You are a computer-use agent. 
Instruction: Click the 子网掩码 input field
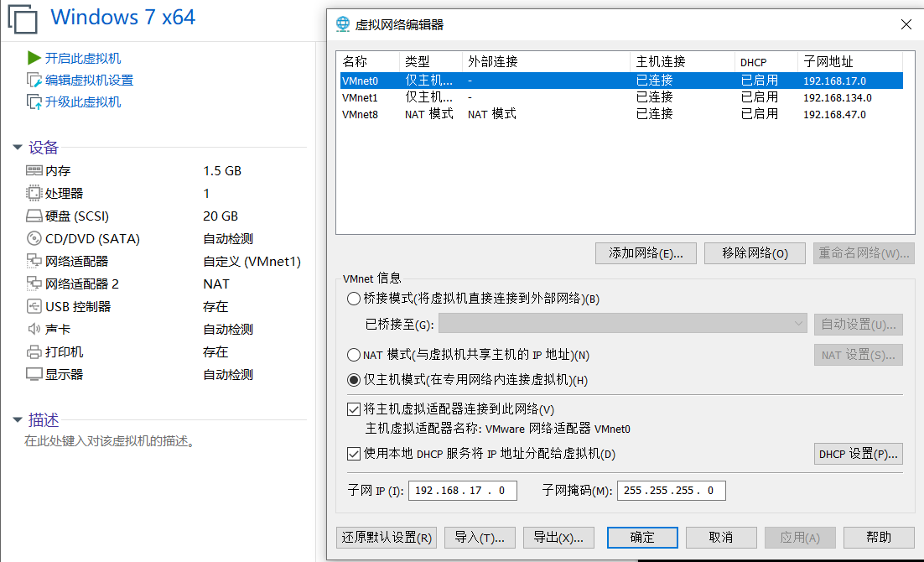pos(671,491)
